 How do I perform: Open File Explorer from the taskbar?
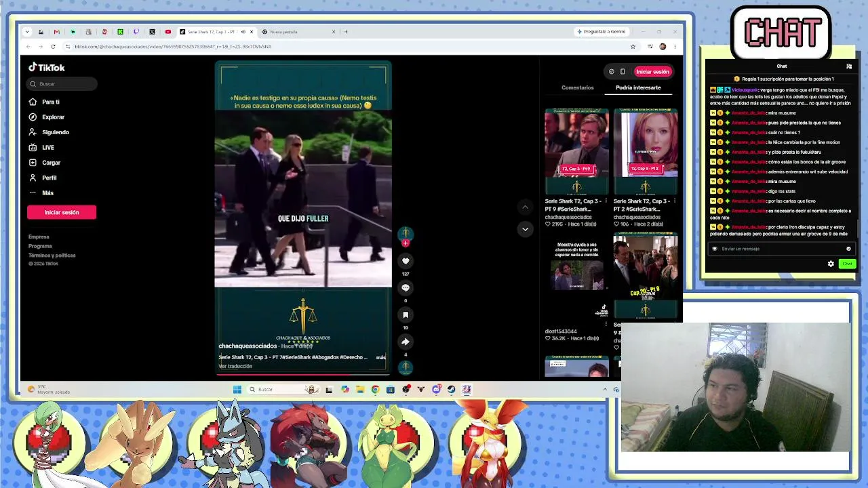[360, 389]
